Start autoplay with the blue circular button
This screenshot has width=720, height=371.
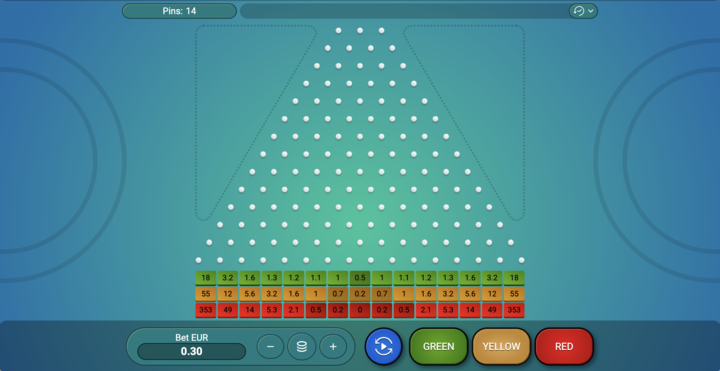tap(383, 346)
